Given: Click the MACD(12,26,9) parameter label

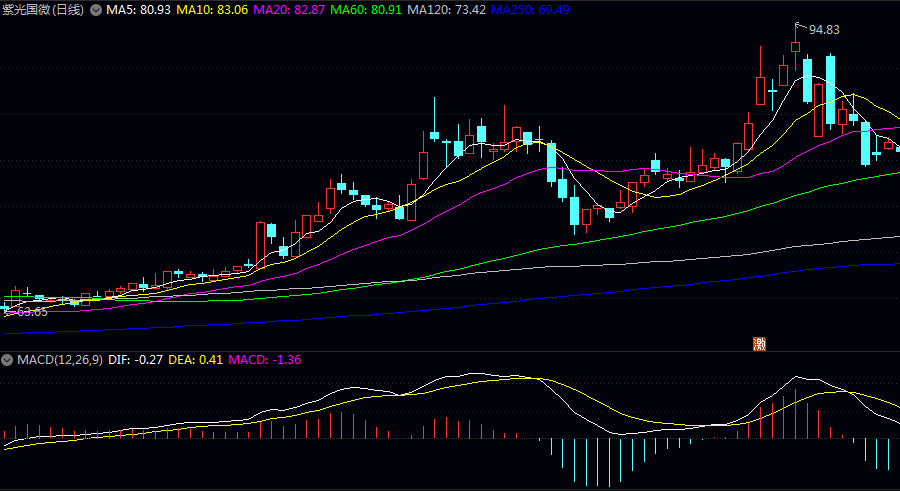Looking at the screenshot, I should [x=59, y=358].
